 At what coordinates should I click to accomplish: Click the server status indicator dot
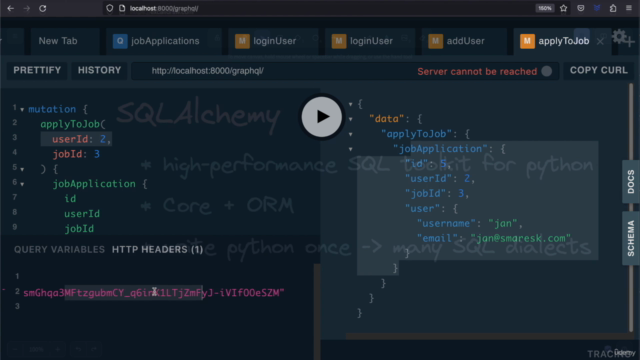[x=547, y=71]
